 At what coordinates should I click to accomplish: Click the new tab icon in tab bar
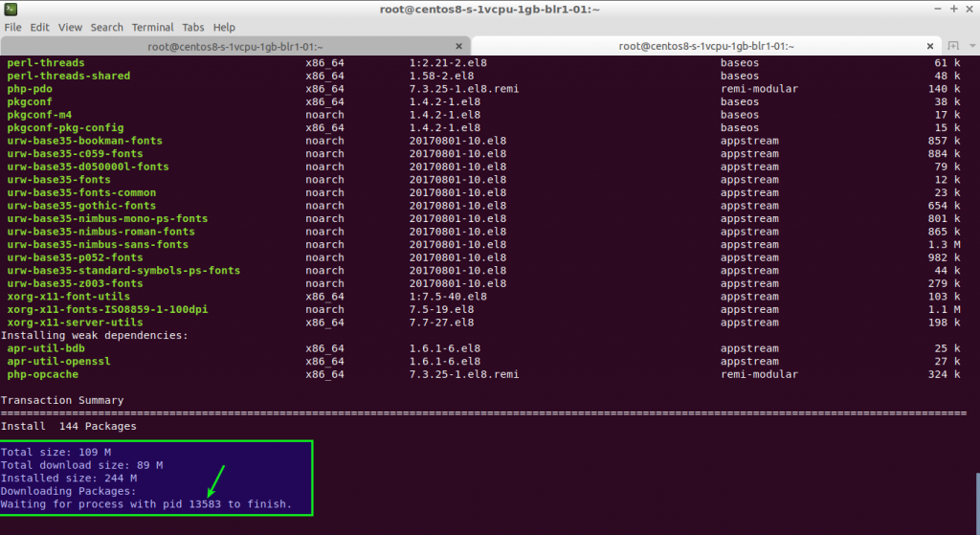[x=953, y=46]
